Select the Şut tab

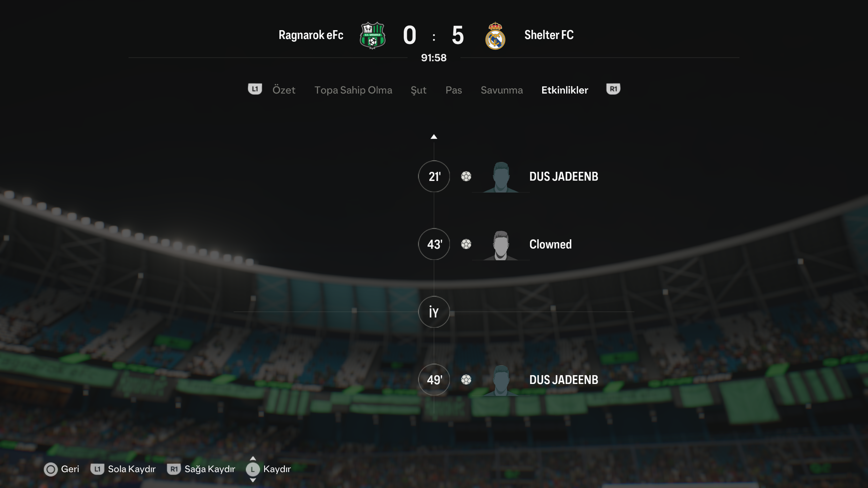click(x=418, y=90)
